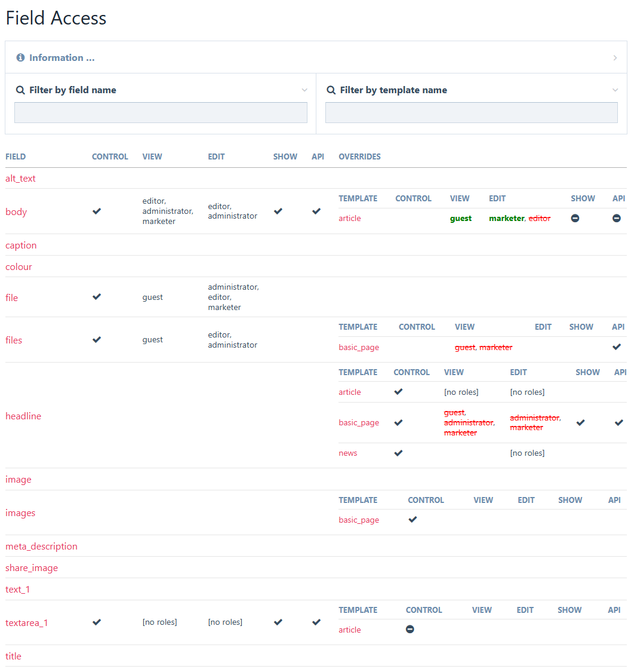Screen dimensions: 631x672
Task: Click the magnifier icon for template name filter
Action: tap(331, 90)
